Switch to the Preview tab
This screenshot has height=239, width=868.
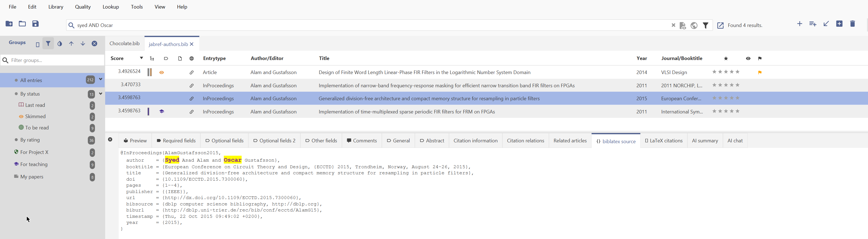135,141
